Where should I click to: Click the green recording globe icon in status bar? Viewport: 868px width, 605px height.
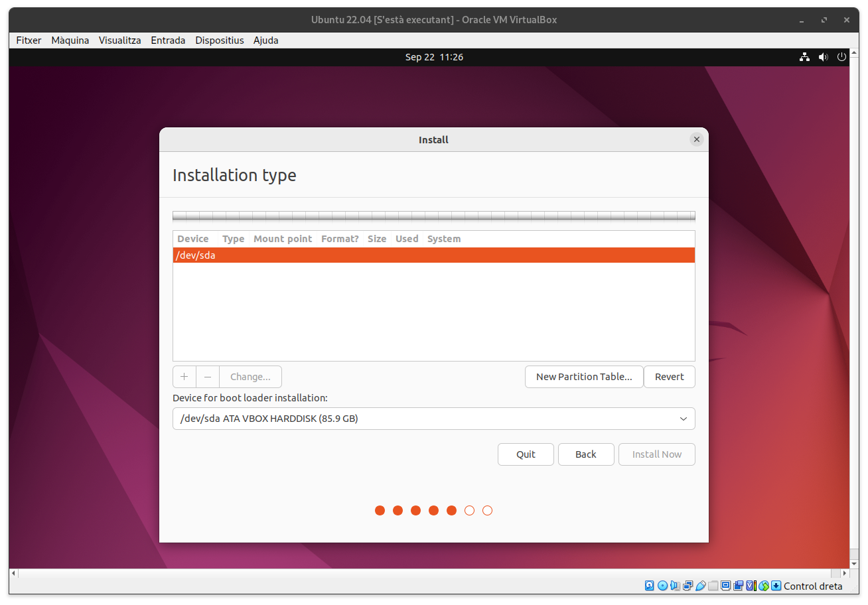coord(764,586)
